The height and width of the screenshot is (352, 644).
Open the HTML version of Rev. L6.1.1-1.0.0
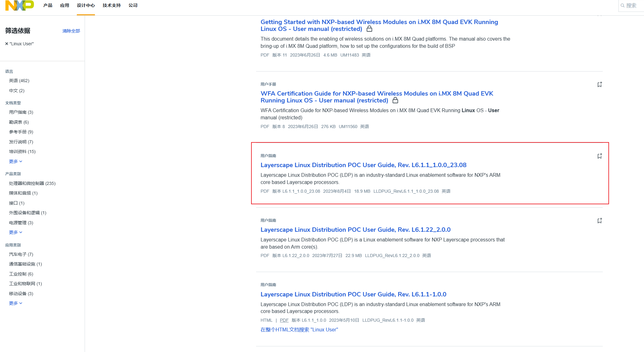click(266, 320)
